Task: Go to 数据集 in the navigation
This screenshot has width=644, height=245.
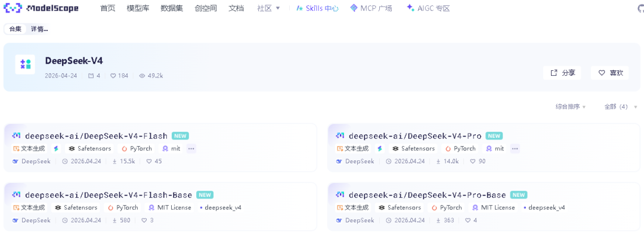Action: [172, 8]
